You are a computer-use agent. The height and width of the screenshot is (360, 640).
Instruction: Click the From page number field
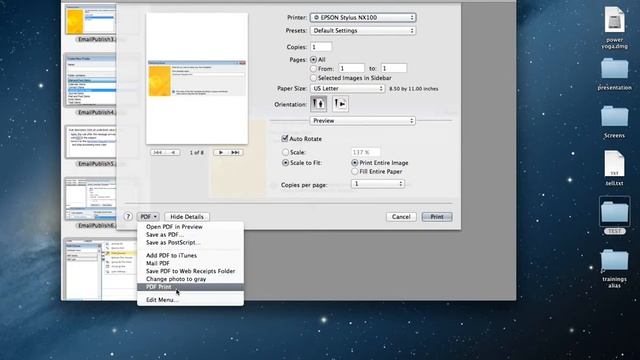(x=351, y=69)
